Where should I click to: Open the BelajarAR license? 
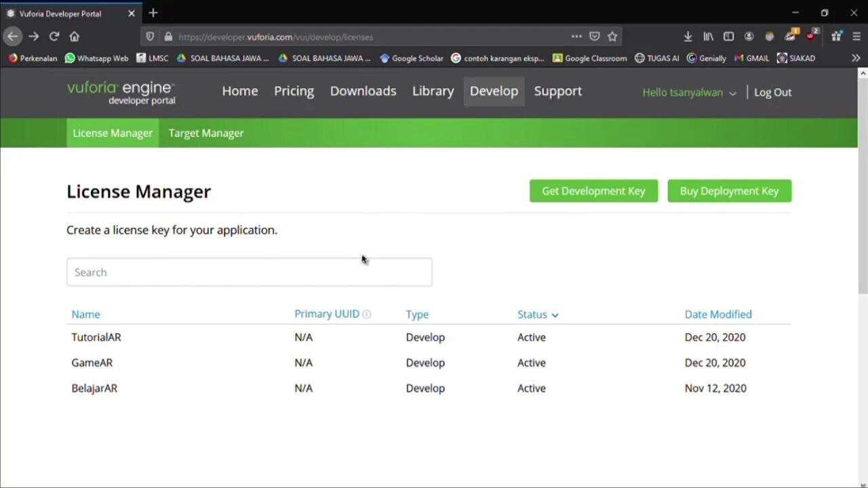94,388
